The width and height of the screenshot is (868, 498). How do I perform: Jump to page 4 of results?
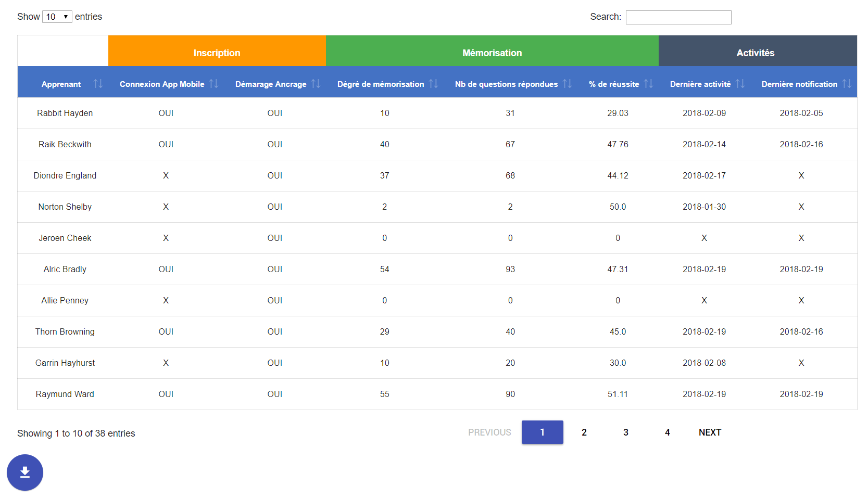667,432
